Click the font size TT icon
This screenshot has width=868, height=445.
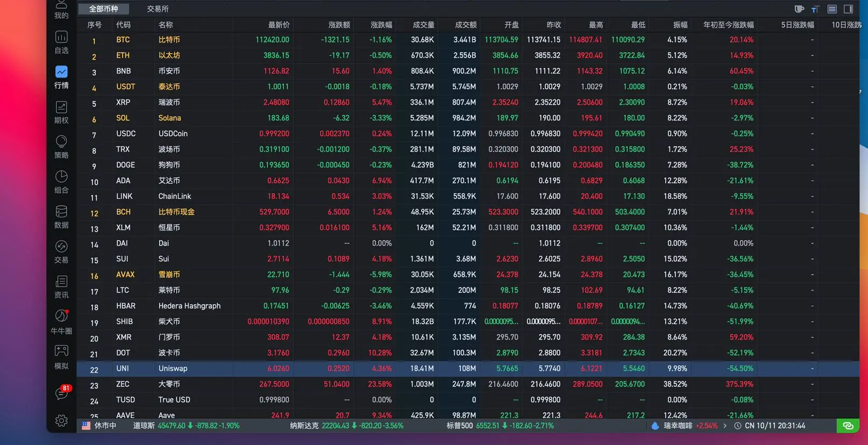click(815, 9)
